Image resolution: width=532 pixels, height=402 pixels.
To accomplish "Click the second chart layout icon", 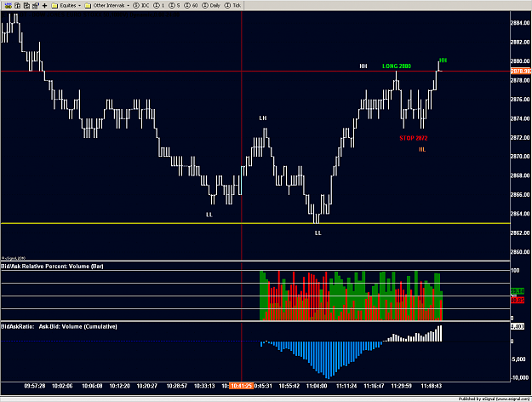I will (17, 5).
